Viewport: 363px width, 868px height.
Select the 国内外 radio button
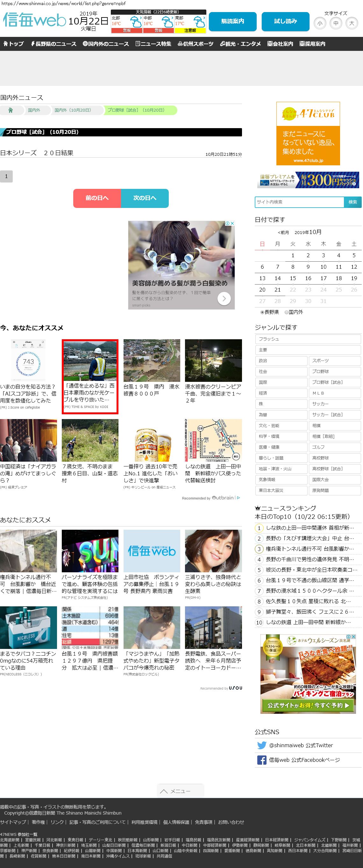[286, 312]
